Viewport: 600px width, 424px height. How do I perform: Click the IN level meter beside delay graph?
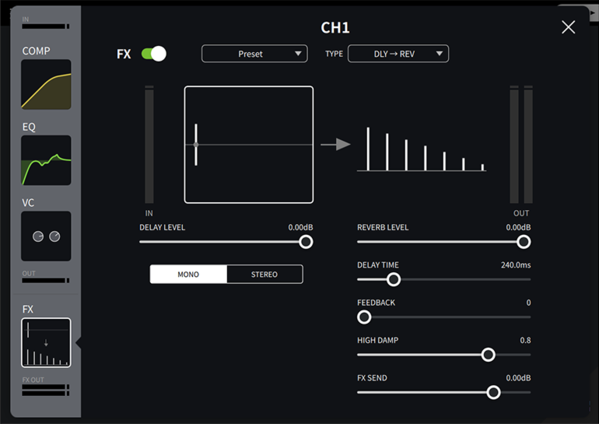pos(149,145)
